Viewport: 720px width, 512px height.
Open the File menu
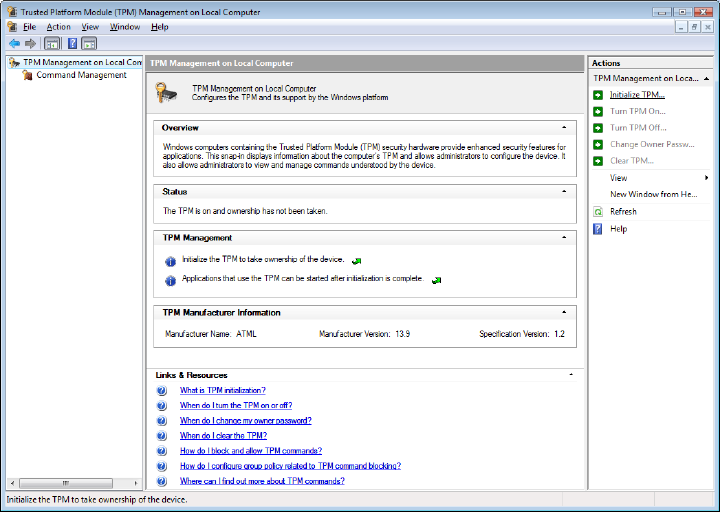click(x=29, y=27)
